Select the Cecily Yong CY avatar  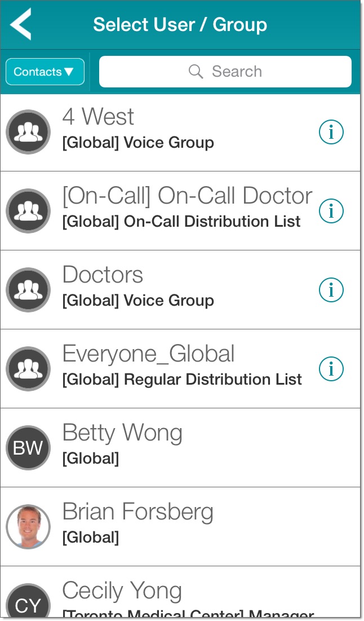coord(28,604)
